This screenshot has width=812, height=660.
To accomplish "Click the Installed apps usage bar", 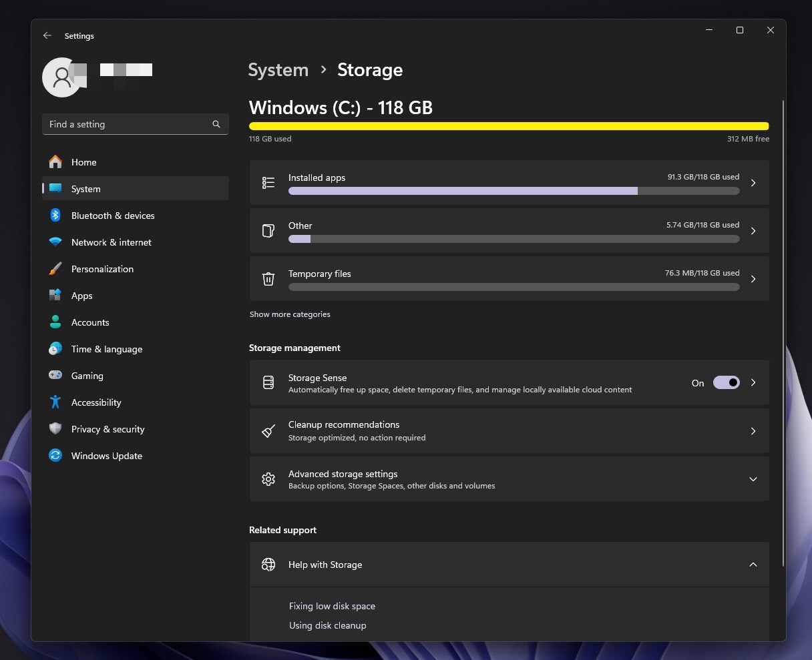I will coord(514,191).
